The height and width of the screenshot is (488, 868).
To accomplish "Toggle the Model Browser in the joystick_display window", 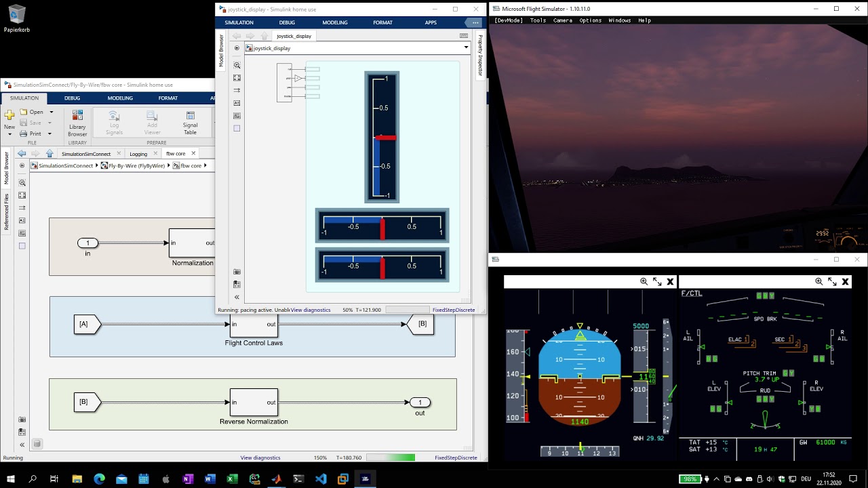I will pyautogui.click(x=221, y=50).
